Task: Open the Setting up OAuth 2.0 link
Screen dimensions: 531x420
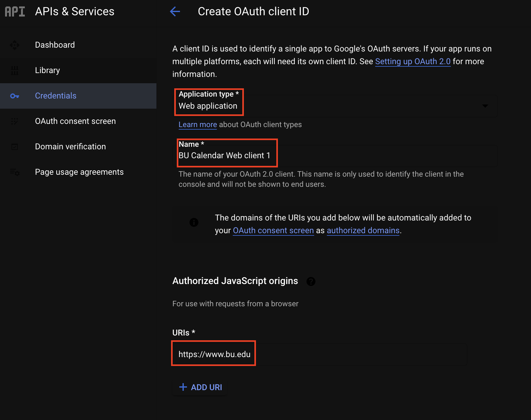Action: click(x=413, y=62)
